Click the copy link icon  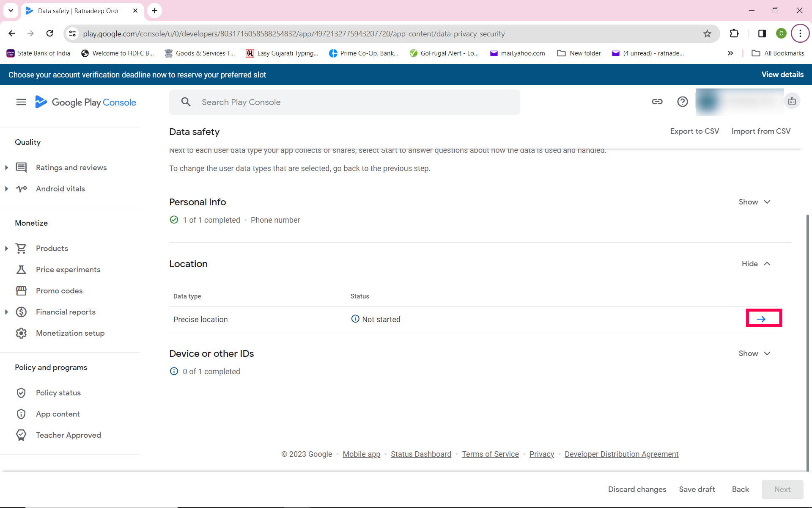tap(657, 102)
